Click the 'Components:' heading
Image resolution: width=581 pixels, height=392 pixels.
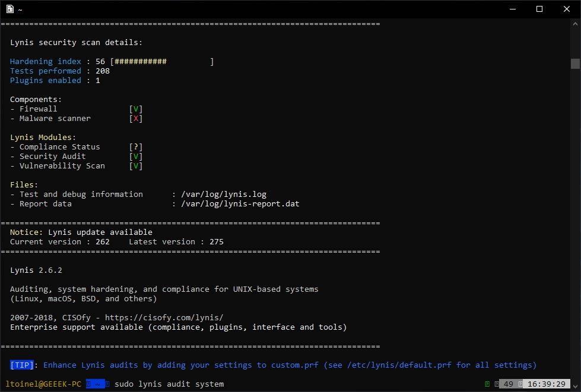36,99
